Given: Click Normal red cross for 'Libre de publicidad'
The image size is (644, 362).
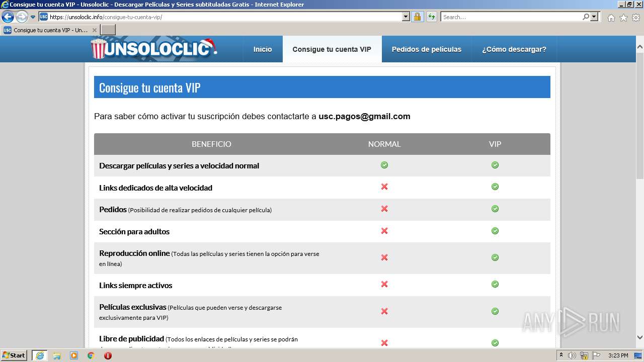Looking at the screenshot, I should [x=384, y=343].
